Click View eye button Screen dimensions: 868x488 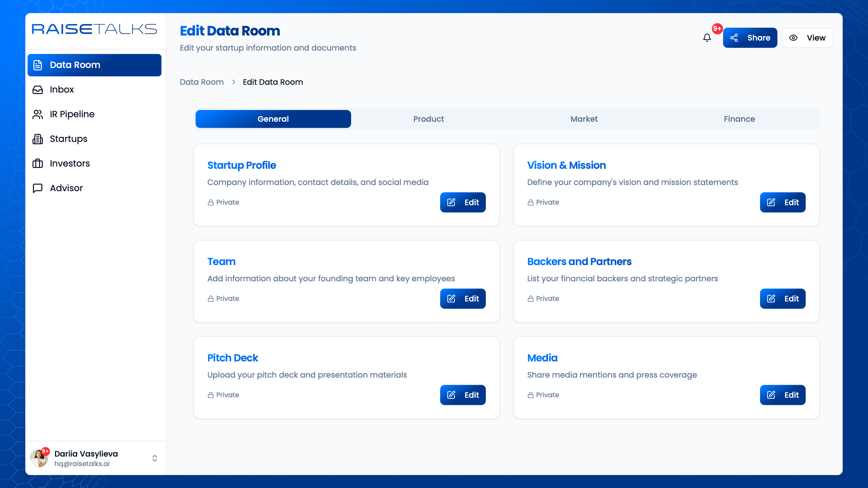(x=807, y=38)
